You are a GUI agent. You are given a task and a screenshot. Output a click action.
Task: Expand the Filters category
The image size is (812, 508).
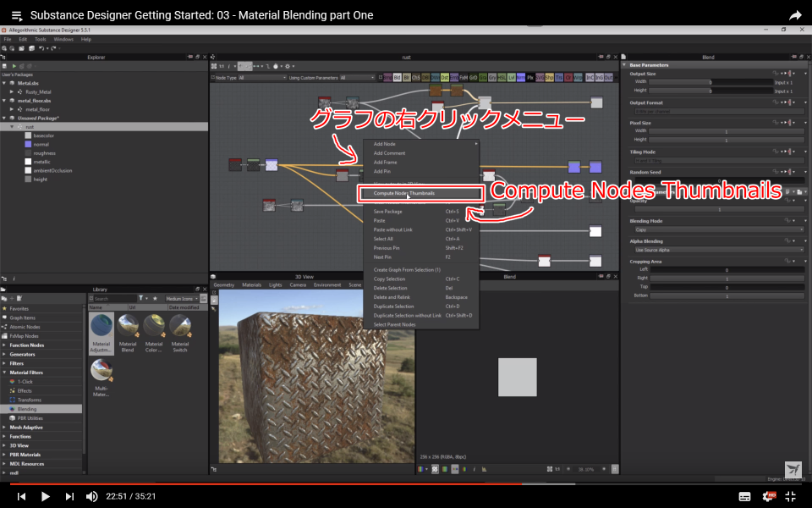pos(4,363)
